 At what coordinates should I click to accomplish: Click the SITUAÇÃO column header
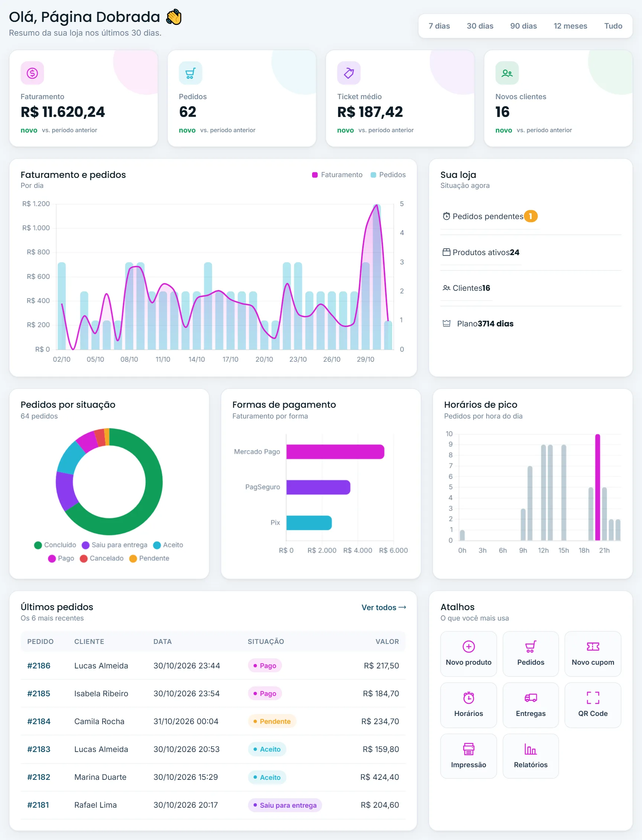coord(266,641)
